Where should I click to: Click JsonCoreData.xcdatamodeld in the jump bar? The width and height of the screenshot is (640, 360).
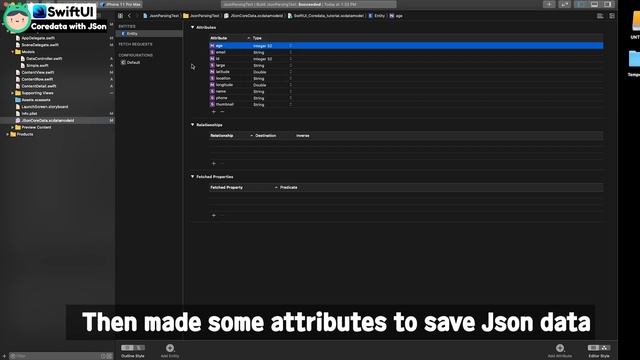point(253,16)
